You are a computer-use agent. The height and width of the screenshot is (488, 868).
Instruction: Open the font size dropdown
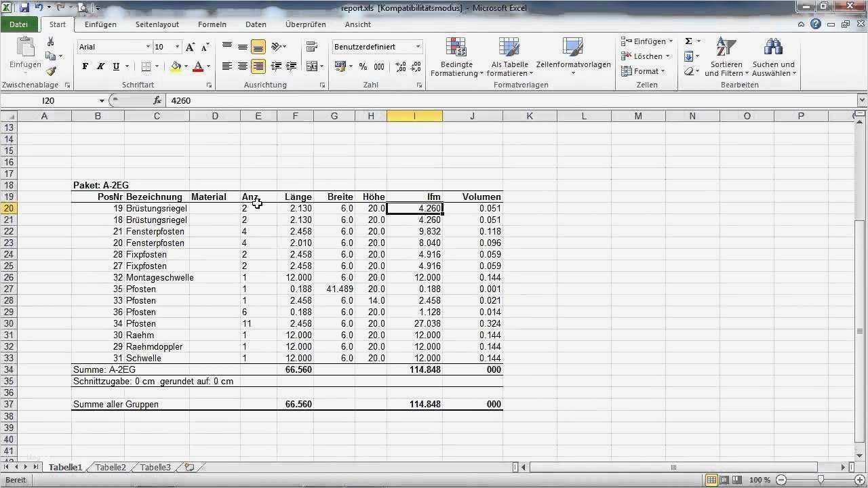coord(177,46)
